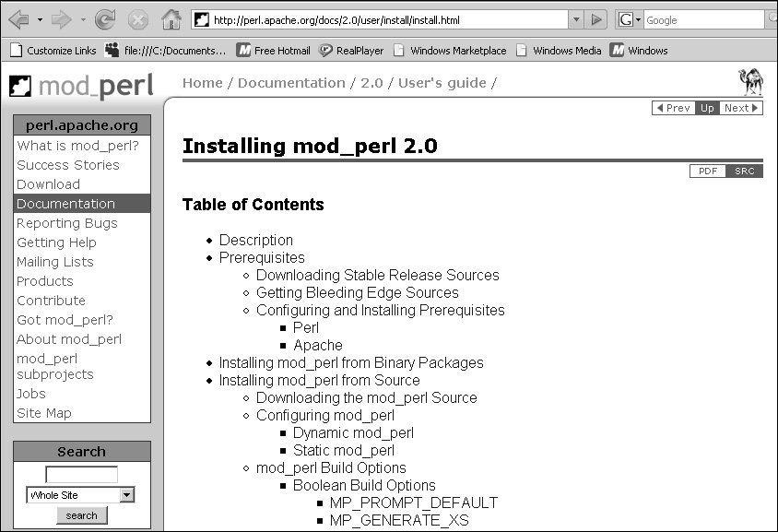Open the Windows bookmark
Screen dimensions: 778x532
click(x=639, y=51)
